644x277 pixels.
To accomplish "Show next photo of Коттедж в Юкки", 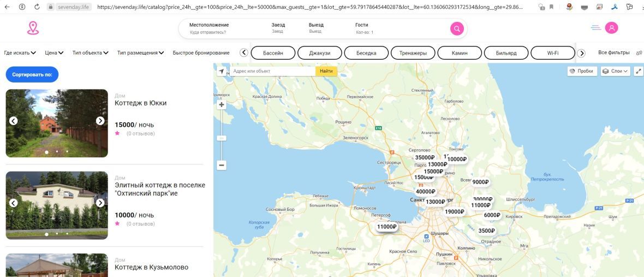I will 100,121.
